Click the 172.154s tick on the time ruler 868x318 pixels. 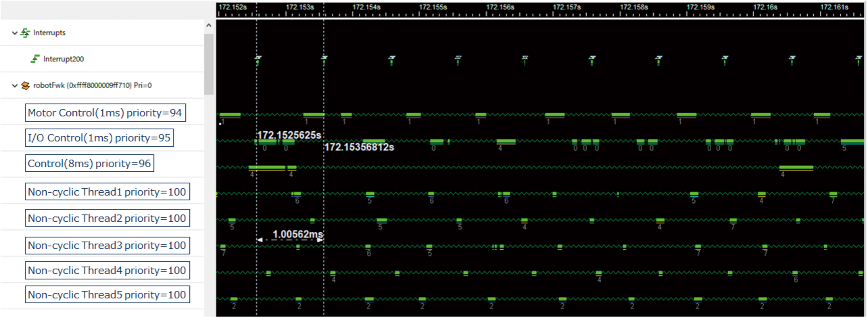(367, 7)
